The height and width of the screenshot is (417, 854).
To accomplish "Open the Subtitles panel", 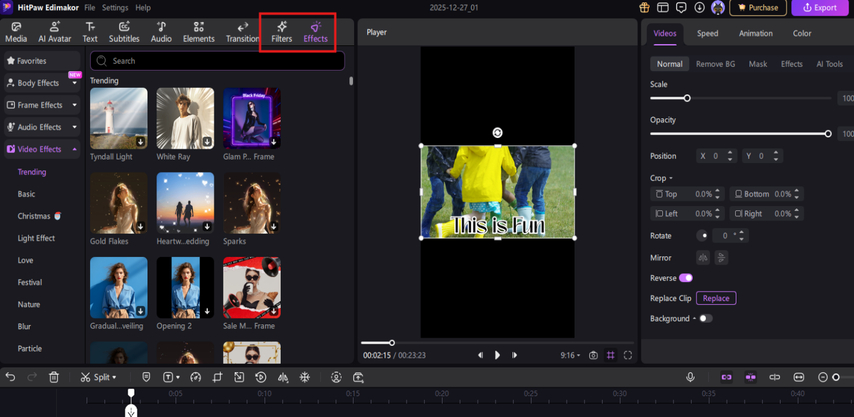I will pyautogui.click(x=124, y=32).
